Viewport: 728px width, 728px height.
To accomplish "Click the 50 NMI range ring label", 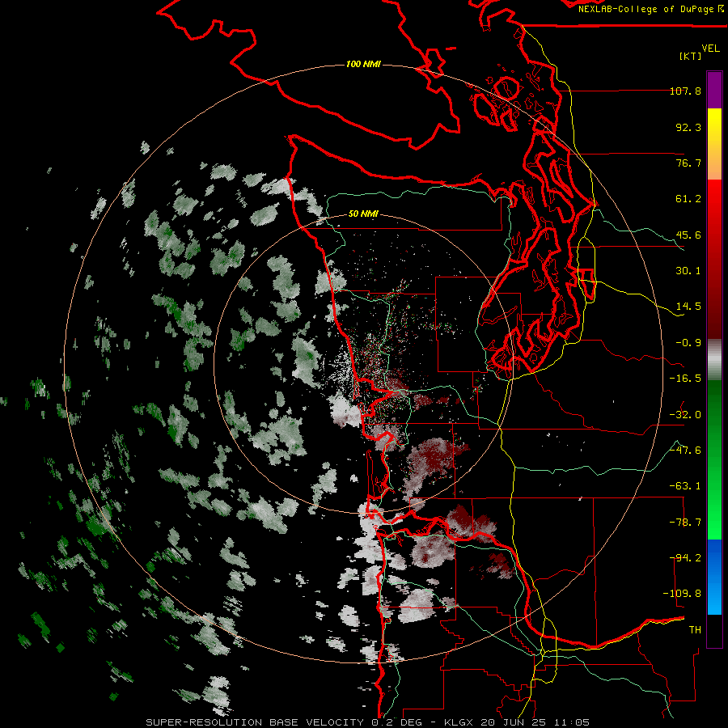I will [363, 214].
